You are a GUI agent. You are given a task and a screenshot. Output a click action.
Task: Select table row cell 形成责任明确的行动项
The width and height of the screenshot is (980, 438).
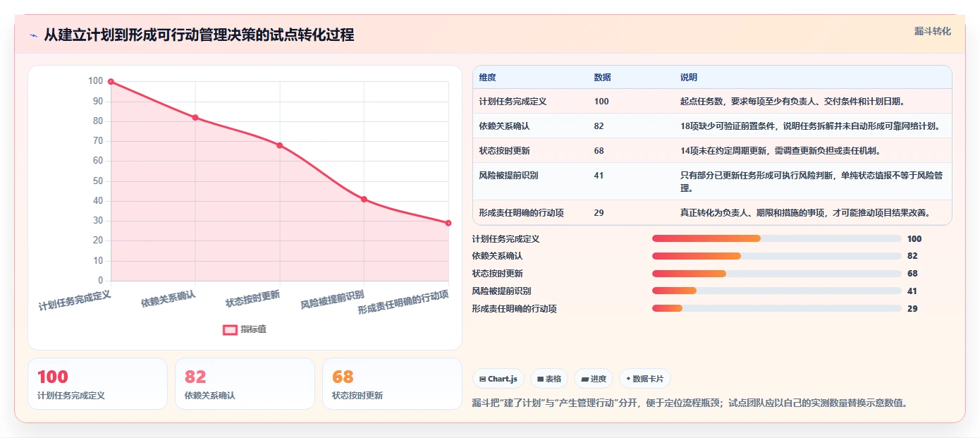pos(521,213)
